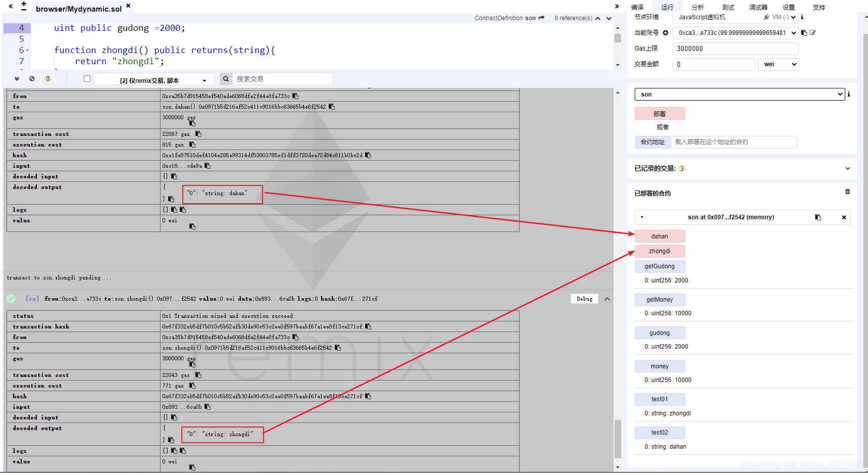Toggle the listen on network checkbox
Viewport: 868px width, 473px height.
click(87, 78)
